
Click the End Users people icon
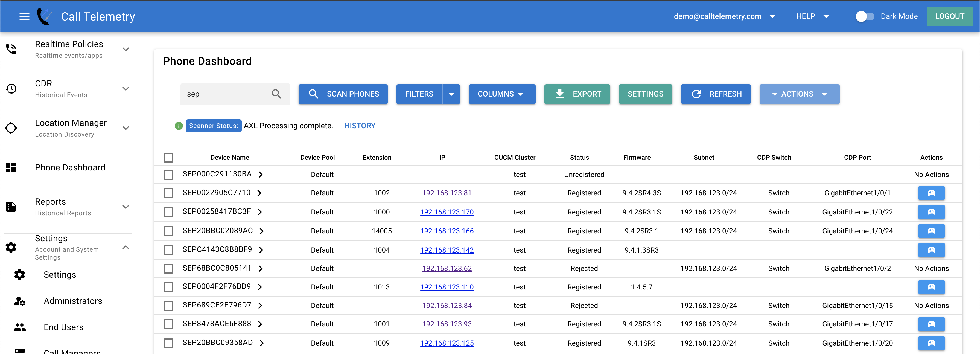(x=20, y=327)
